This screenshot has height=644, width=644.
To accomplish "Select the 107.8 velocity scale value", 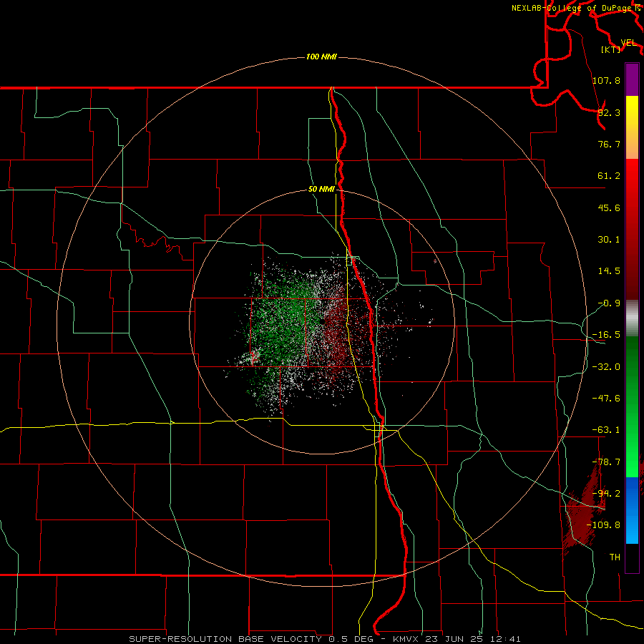I will (606, 80).
